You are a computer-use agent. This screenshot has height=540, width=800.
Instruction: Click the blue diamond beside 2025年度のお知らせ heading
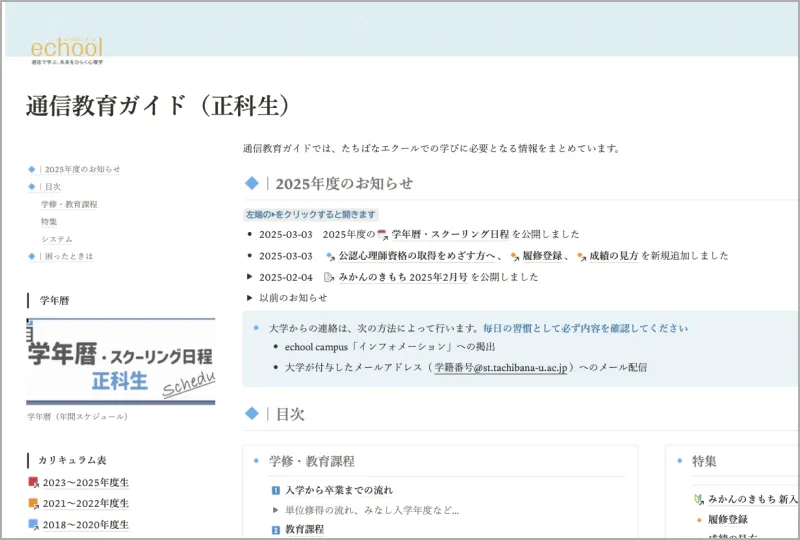coord(252,183)
